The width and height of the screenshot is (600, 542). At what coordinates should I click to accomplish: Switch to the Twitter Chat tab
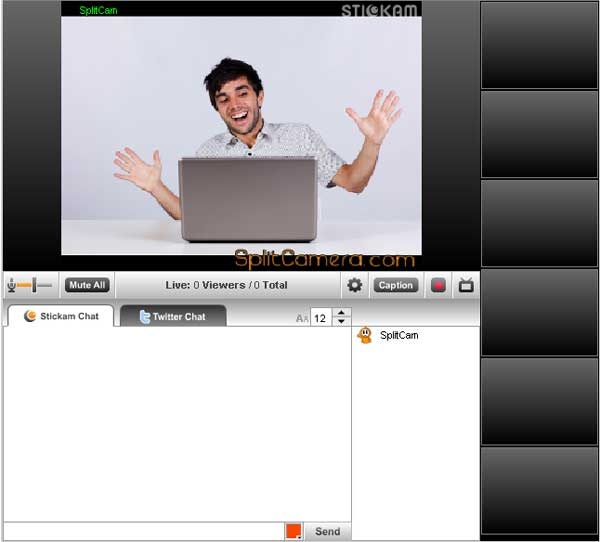click(x=173, y=317)
